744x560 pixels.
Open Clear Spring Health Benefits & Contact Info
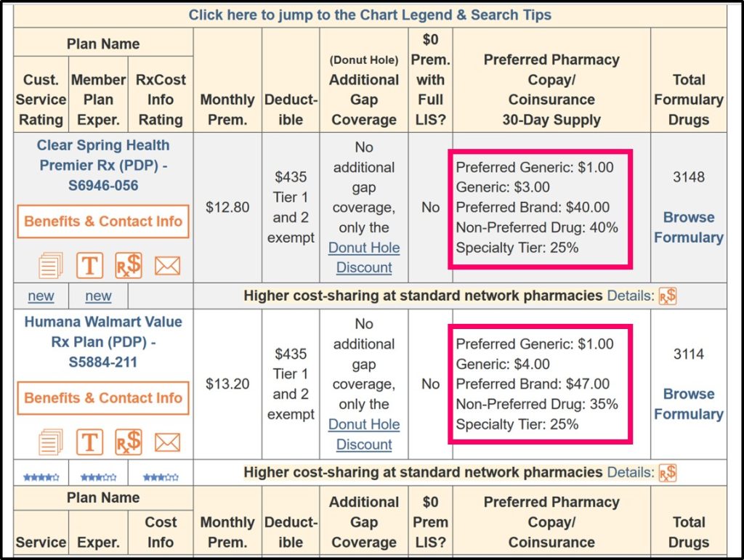[x=103, y=222]
